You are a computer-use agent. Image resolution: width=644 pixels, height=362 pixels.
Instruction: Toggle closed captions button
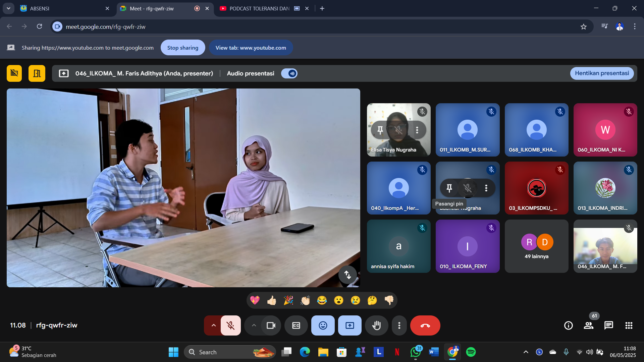[296, 325]
